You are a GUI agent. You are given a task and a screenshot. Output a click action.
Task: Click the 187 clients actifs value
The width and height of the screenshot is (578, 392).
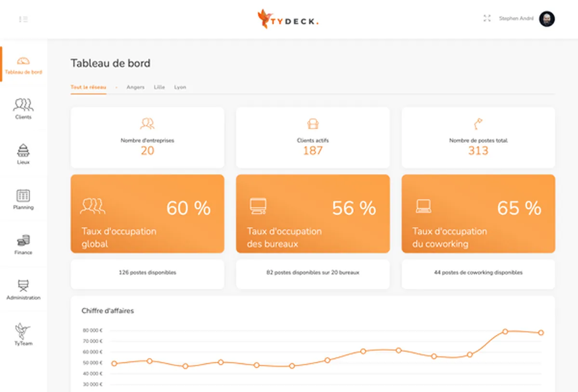[313, 151]
